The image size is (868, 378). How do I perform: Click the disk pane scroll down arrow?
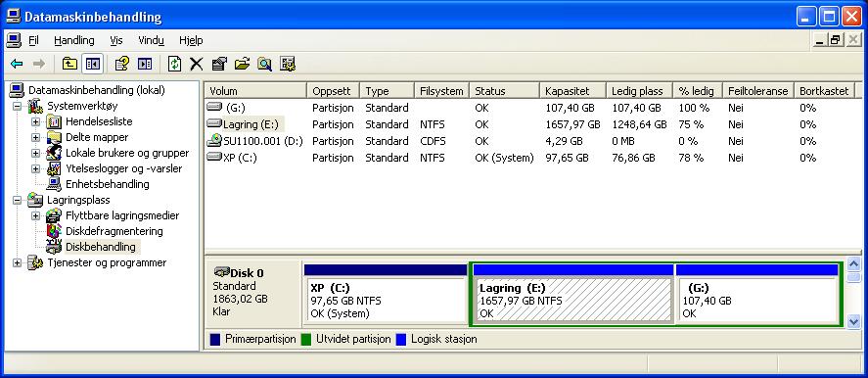854,321
